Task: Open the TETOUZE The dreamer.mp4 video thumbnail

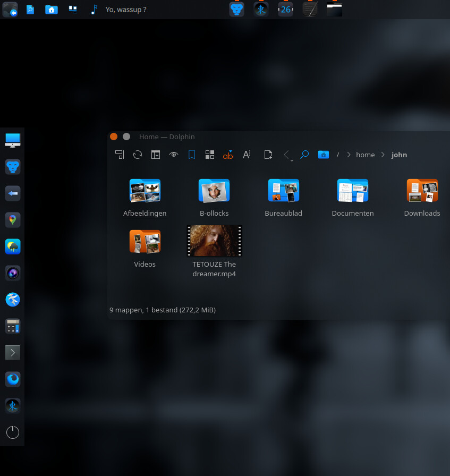Action: click(214, 241)
